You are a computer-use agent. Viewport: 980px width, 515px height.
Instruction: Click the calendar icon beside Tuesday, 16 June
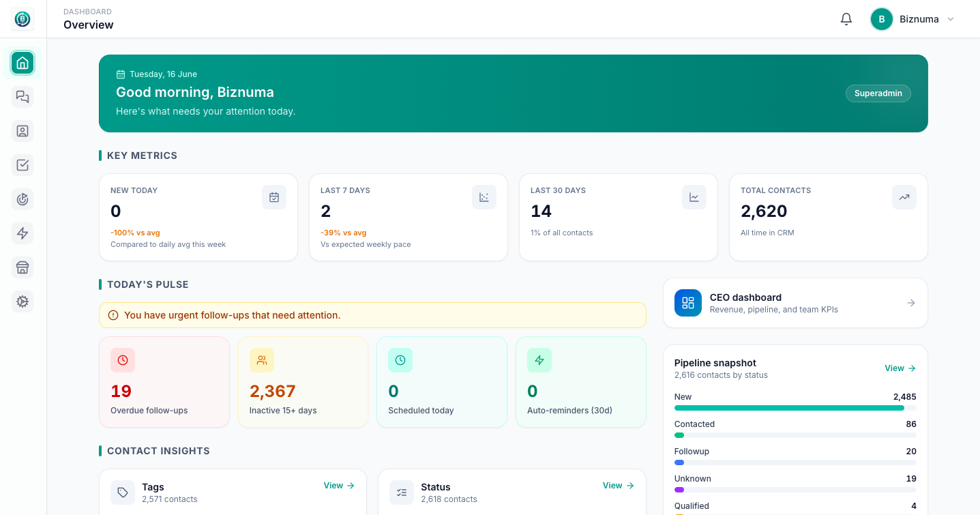coord(121,74)
